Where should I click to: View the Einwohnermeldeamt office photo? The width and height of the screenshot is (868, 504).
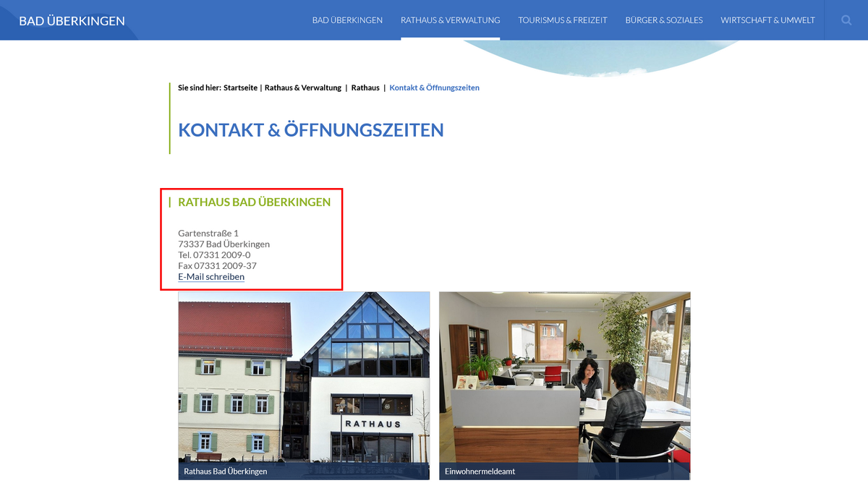(x=565, y=385)
